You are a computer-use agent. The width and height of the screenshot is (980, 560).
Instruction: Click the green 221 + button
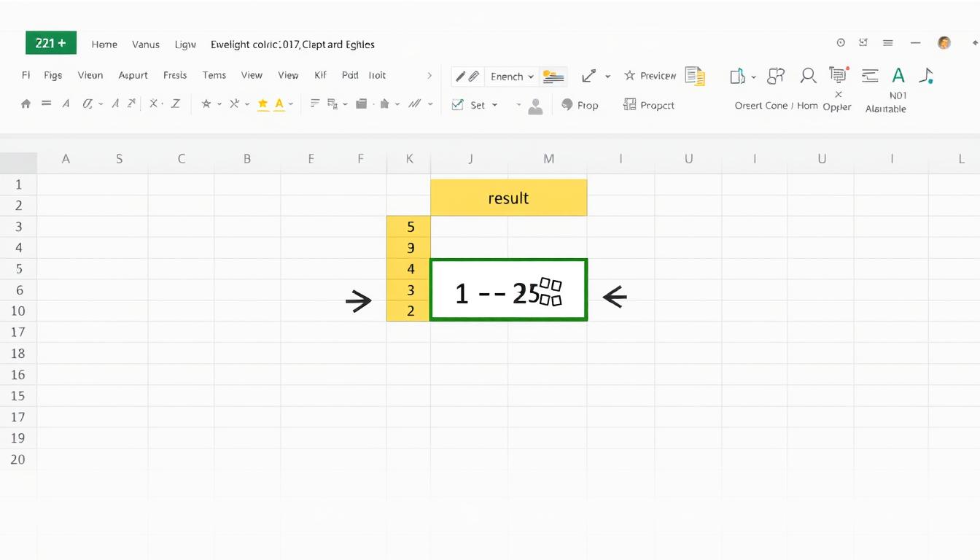(x=50, y=43)
